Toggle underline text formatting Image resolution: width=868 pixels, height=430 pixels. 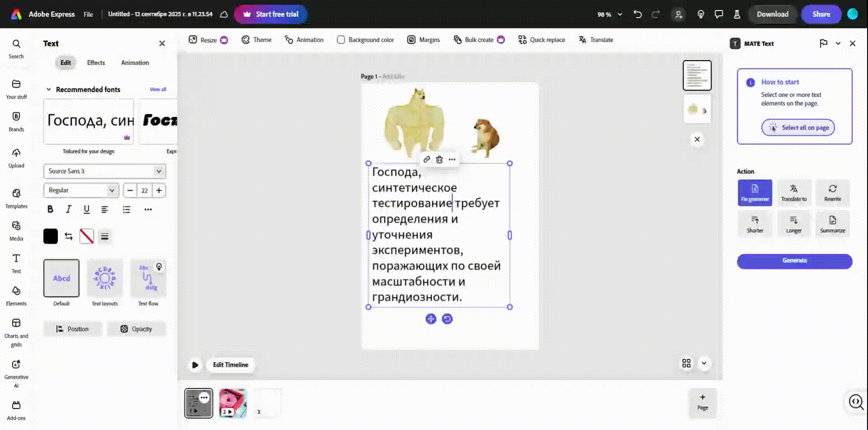pos(86,210)
